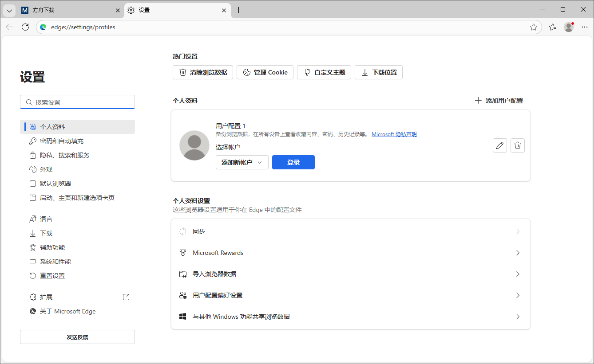Open the Settings and more ellipsis icon
The height and width of the screenshot is (364, 594).
click(x=585, y=27)
